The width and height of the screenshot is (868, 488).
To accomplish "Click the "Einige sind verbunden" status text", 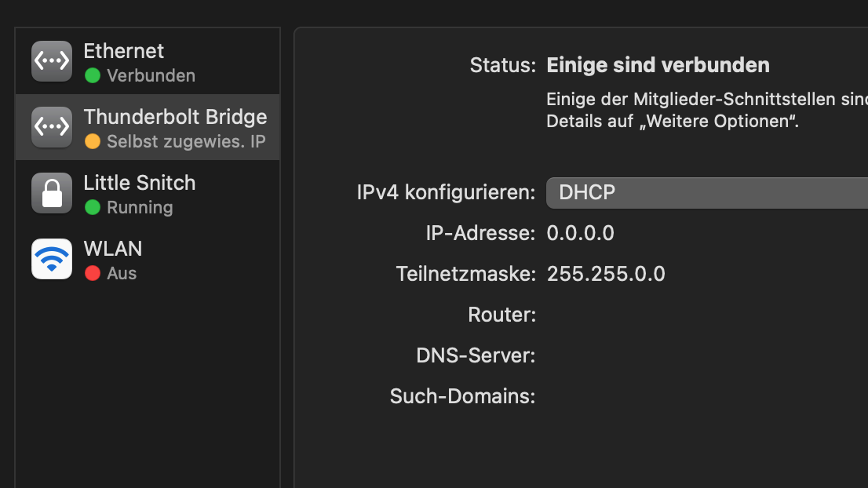I will 658,65.
